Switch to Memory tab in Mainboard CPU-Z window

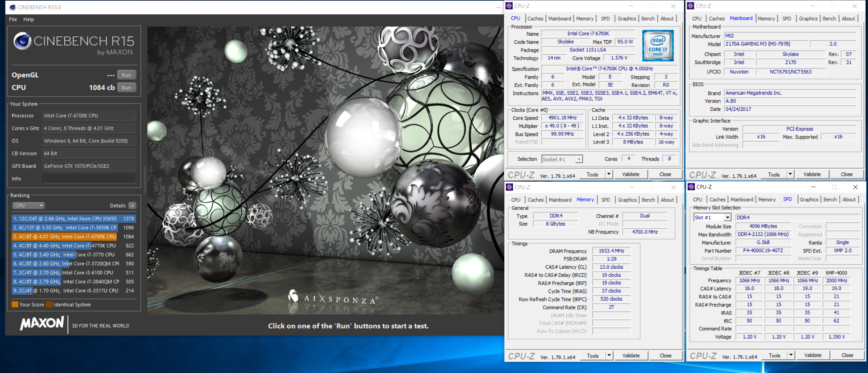pos(766,19)
